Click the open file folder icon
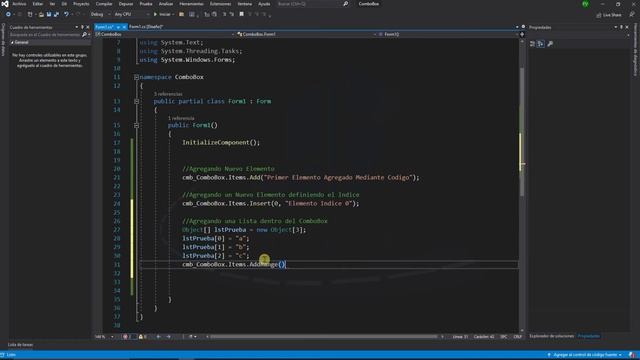This screenshot has width=640, height=360. [x=41, y=15]
